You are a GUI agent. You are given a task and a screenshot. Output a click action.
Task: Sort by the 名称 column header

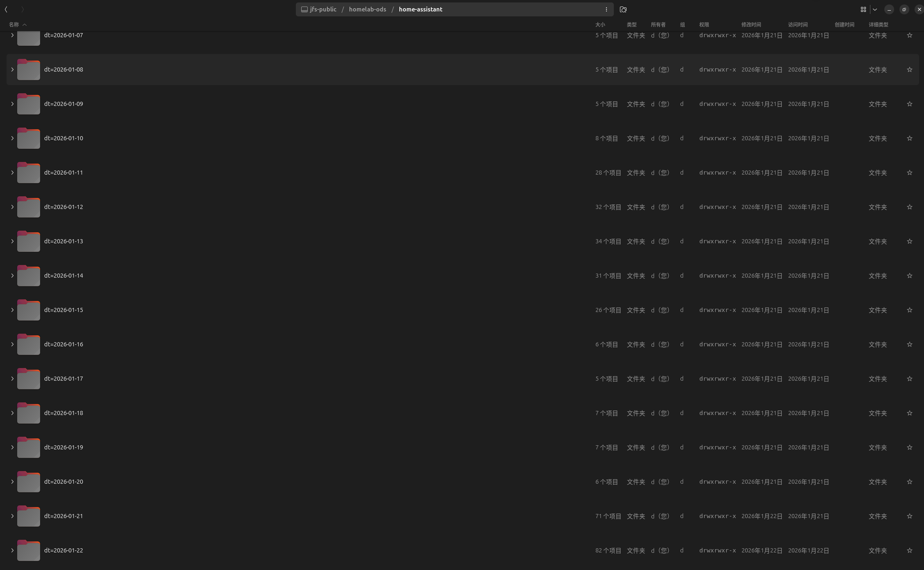click(14, 25)
